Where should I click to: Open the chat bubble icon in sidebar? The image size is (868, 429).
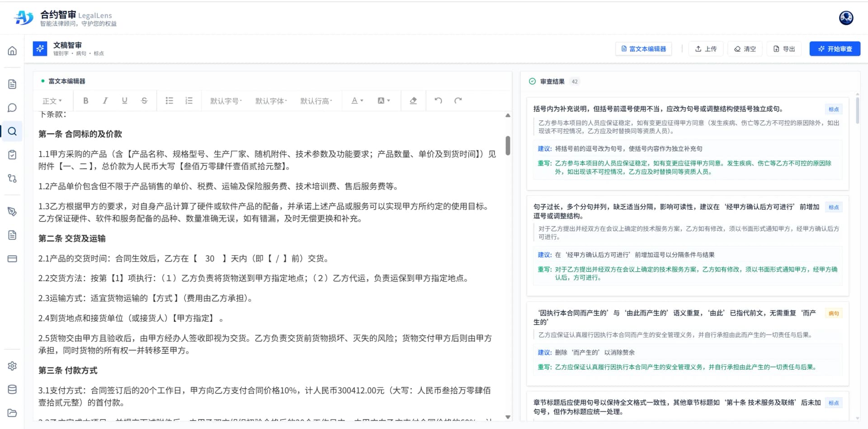(x=12, y=108)
